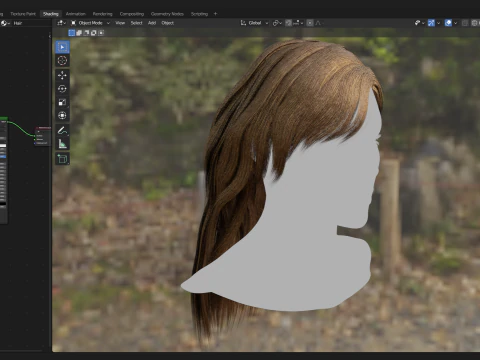Image resolution: width=480 pixels, height=360 pixels.
Task: Switch to Geometry Nodes workspace
Action: 167,14
